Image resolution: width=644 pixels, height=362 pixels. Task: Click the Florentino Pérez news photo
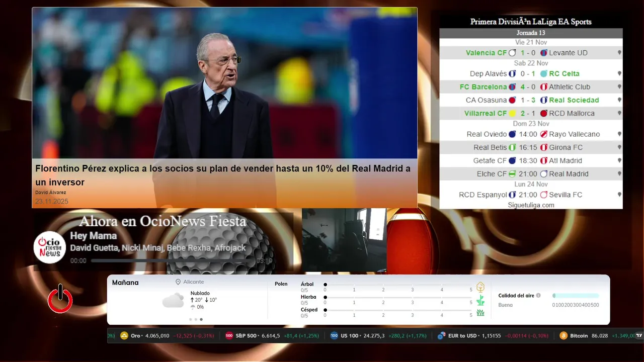pos(224,83)
